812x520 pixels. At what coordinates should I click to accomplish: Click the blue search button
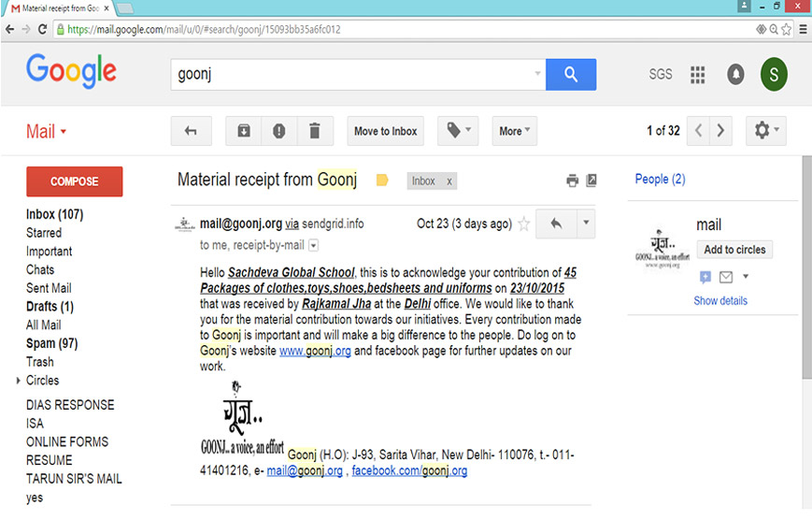pyautogui.click(x=571, y=75)
